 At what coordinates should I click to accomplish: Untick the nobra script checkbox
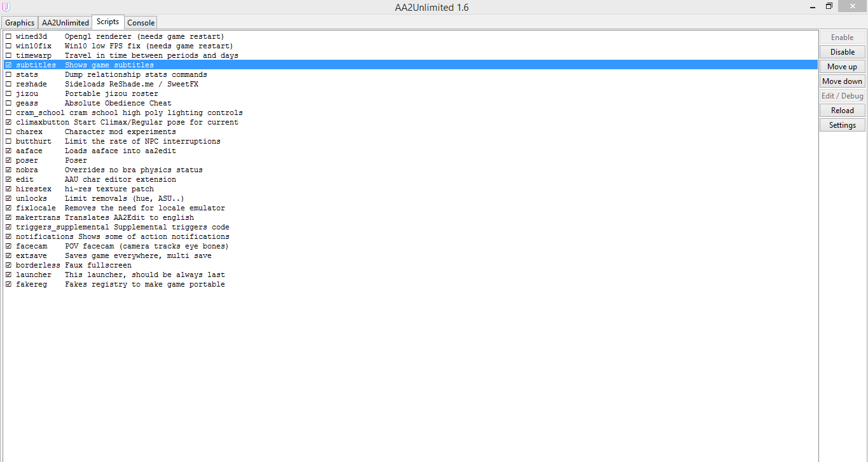(x=8, y=170)
